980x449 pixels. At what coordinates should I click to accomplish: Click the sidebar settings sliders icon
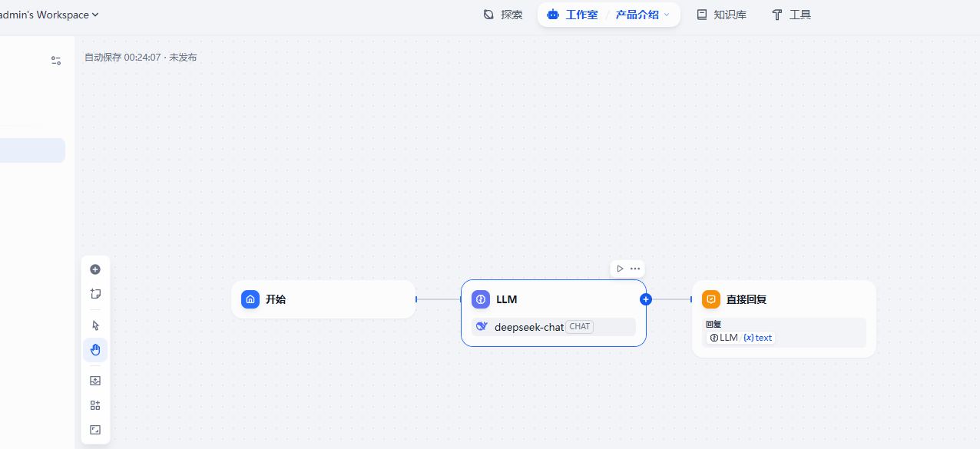click(56, 61)
